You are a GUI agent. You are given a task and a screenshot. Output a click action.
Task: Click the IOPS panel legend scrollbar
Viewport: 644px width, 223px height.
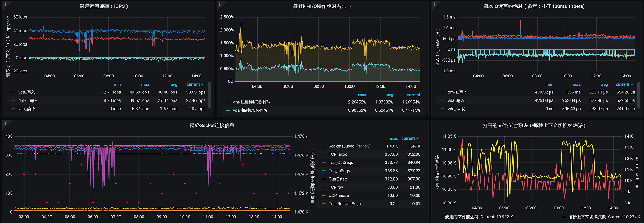(209, 95)
